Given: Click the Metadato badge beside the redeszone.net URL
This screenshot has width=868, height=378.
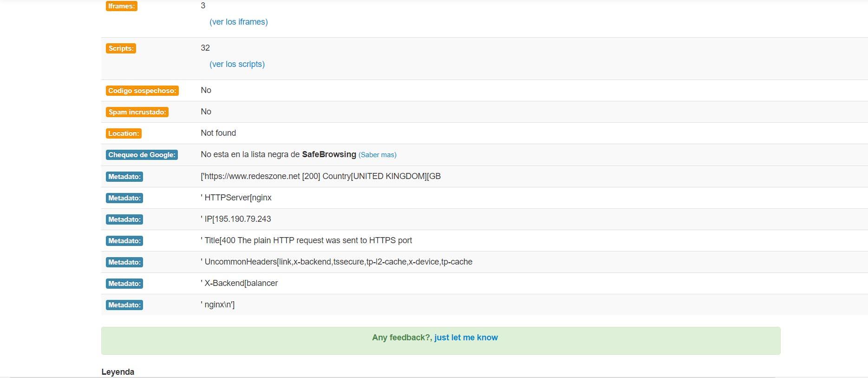Looking at the screenshot, I should (124, 177).
